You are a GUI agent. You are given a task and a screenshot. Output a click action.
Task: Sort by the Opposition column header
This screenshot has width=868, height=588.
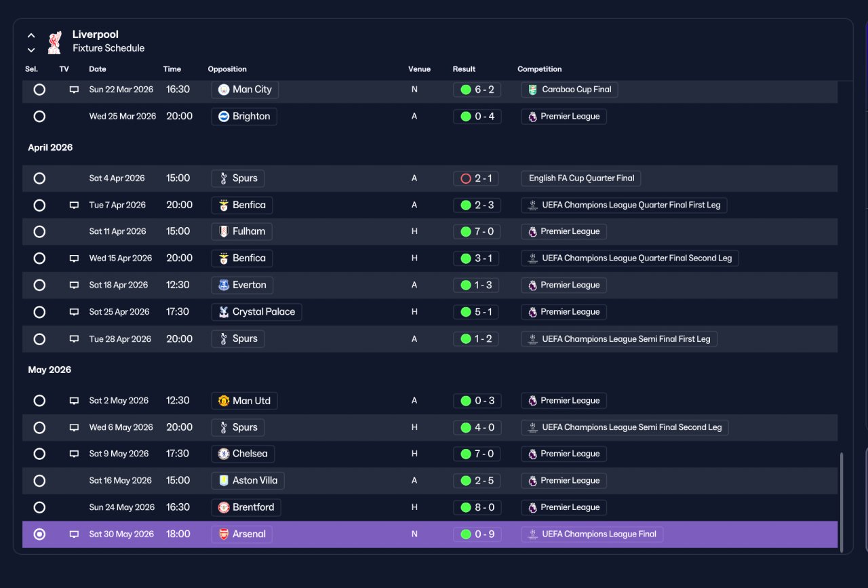click(x=227, y=69)
